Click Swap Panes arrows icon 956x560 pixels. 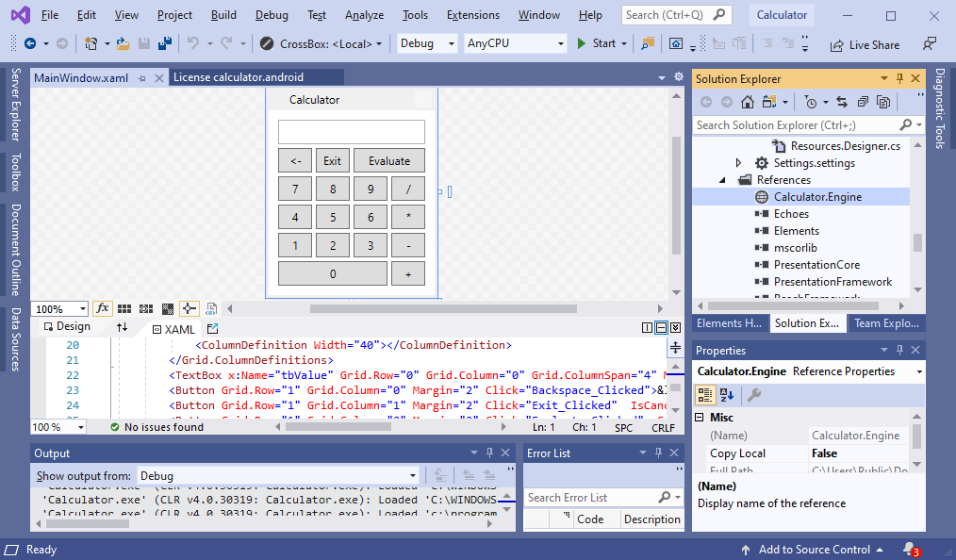123,327
